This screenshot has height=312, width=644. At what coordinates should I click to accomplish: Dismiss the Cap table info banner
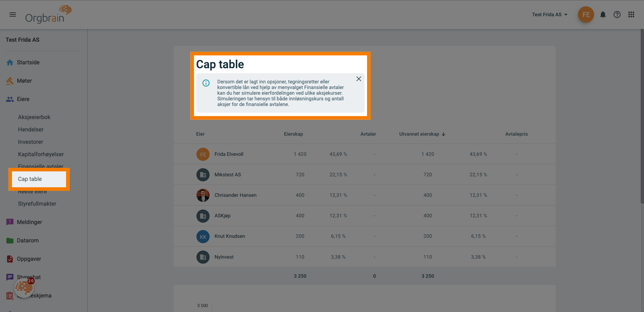click(x=359, y=79)
